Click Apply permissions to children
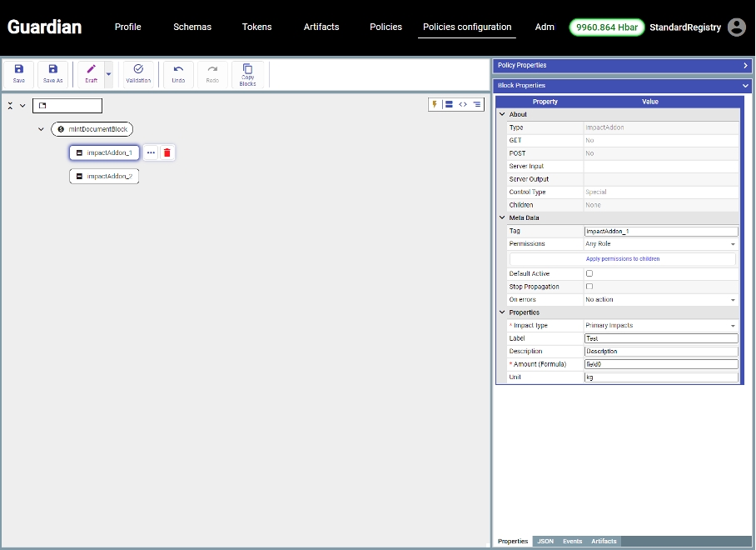756x550 pixels. click(x=623, y=259)
